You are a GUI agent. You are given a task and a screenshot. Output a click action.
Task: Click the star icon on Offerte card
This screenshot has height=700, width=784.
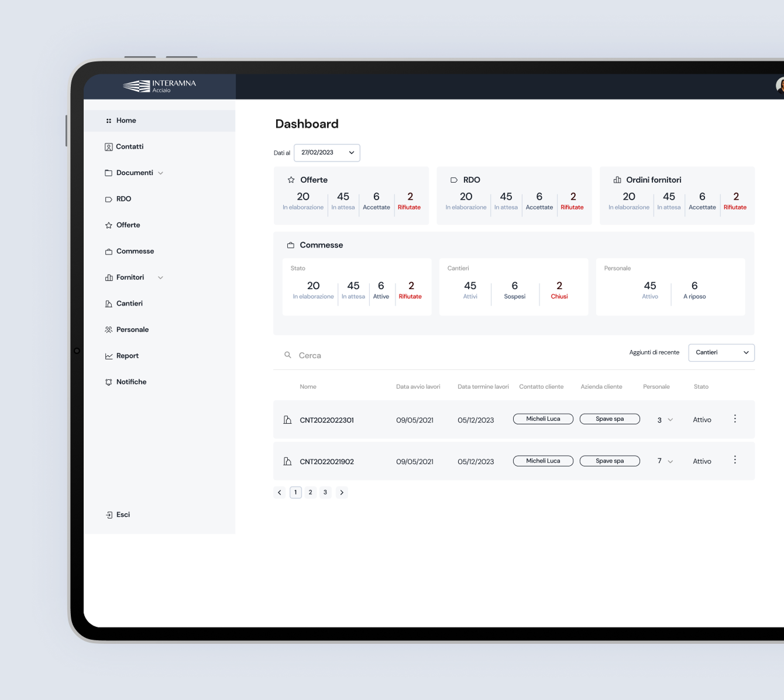click(x=291, y=180)
